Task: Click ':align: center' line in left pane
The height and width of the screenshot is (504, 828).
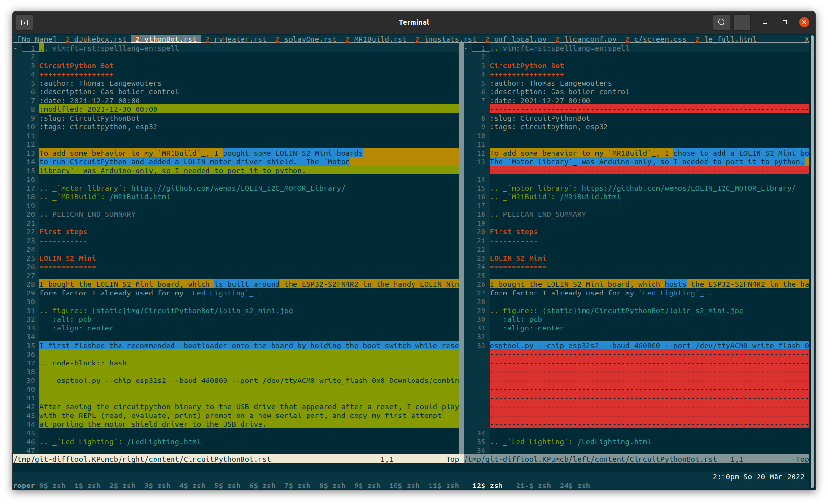Action: [83, 328]
